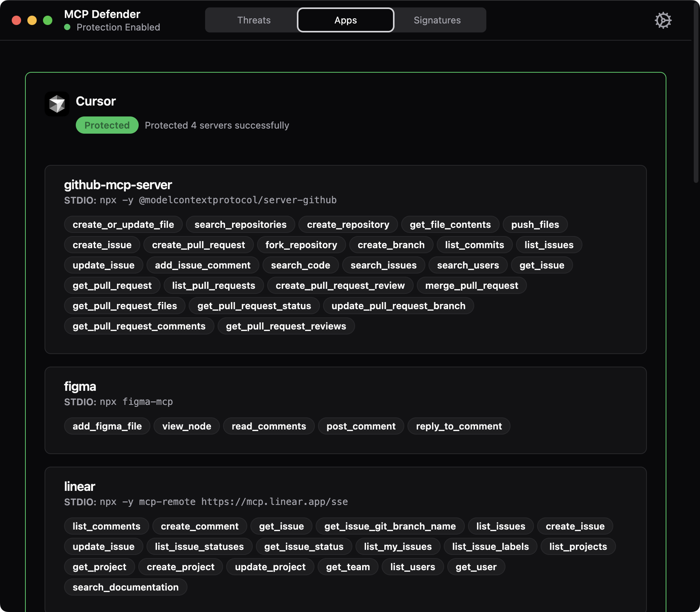Open the settings gear icon
The height and width of the screenshot is (612, 700).
click(x=663, y=20)
